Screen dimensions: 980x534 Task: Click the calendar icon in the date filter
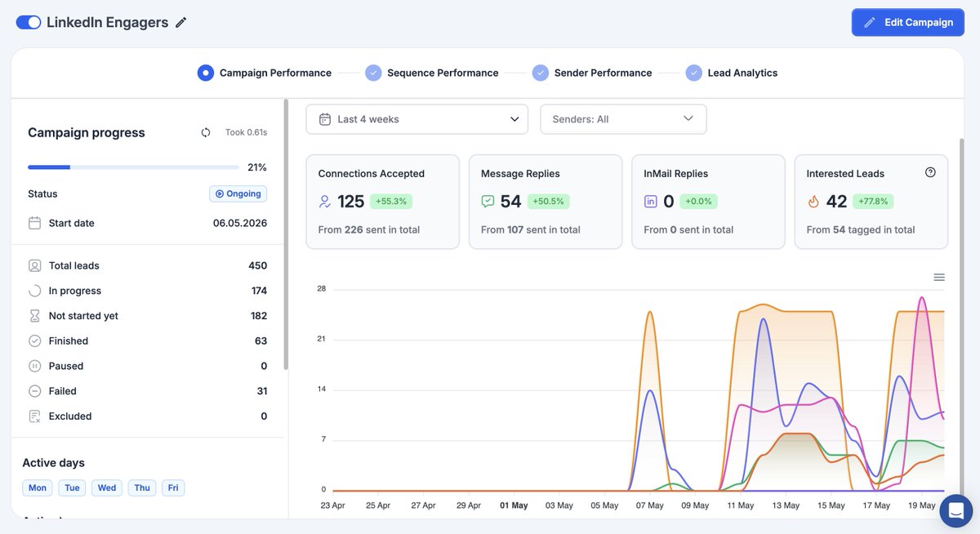tap(324, 119)
